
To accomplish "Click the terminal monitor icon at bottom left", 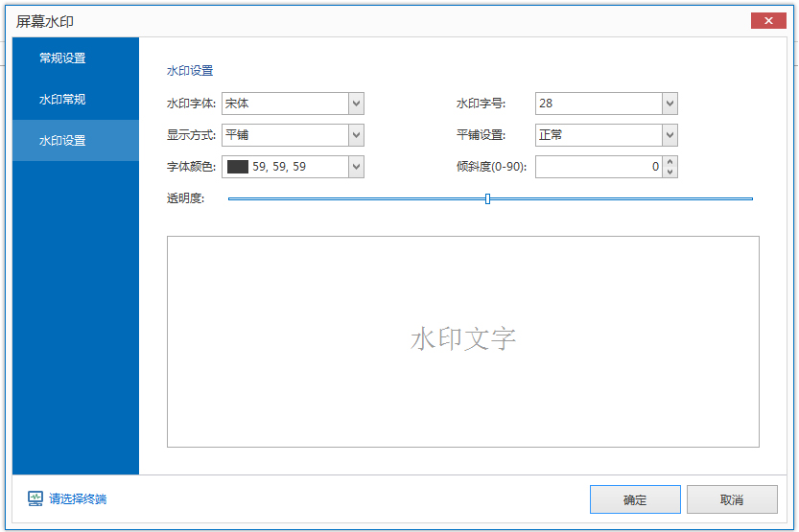I will tap(35, 498).
